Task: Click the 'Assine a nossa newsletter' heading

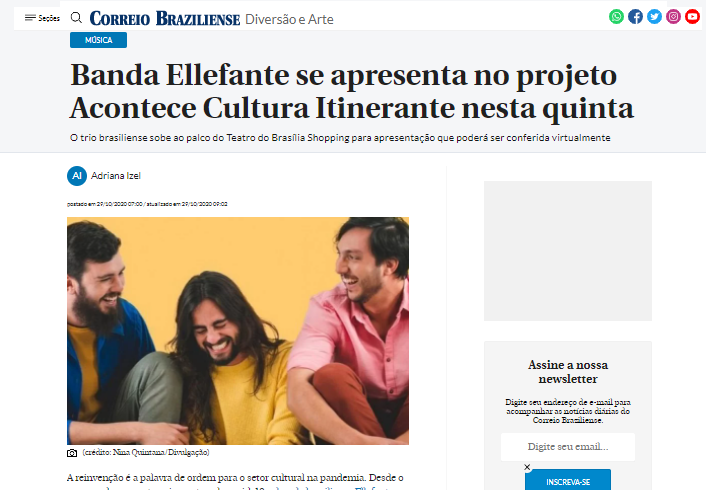Action: [x=568, y=372]
